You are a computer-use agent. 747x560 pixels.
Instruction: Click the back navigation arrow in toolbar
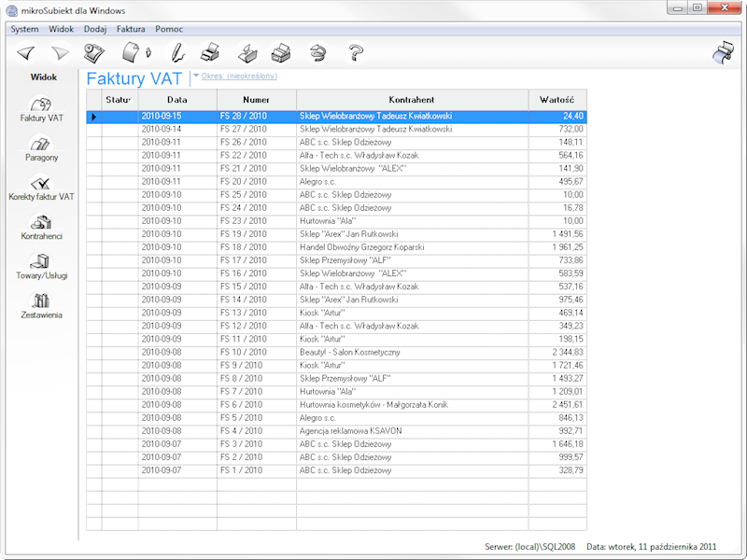(26, 52)
